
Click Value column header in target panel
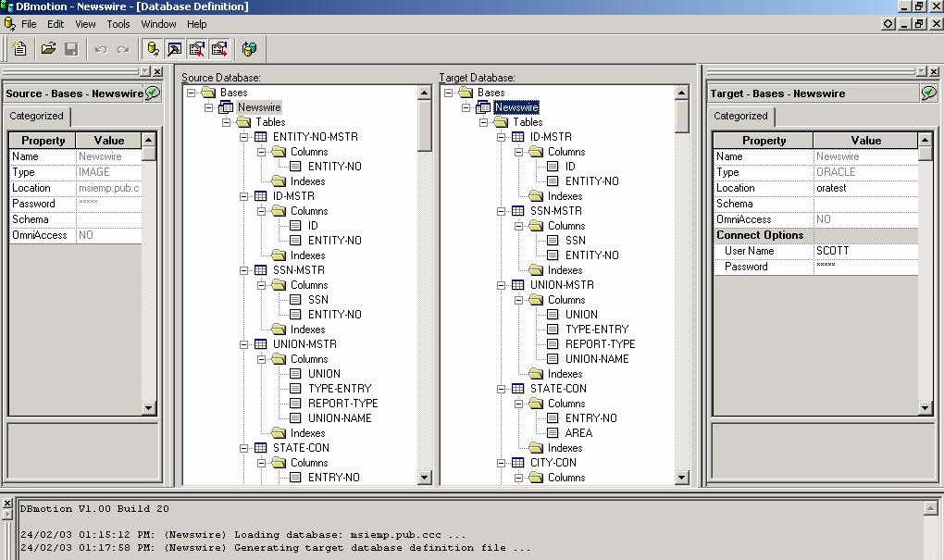click(865, 141)
